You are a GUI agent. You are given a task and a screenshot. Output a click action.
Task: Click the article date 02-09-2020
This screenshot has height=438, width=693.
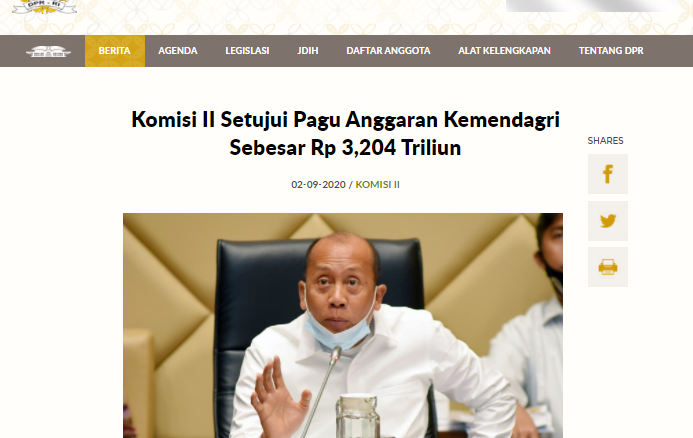tap(318, 184)
